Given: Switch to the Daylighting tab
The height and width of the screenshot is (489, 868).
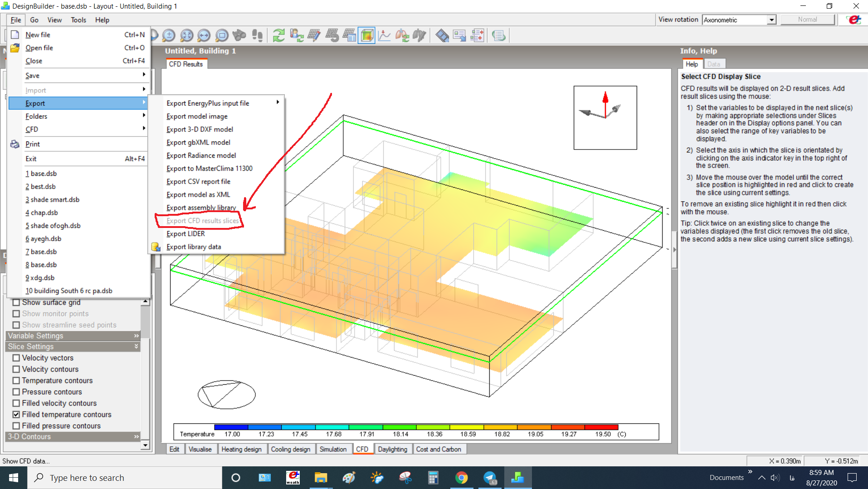Looking at the screenshot, I should point(392,449).
